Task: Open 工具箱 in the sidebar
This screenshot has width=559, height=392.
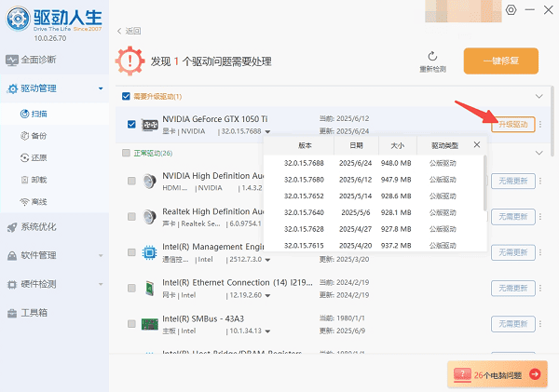Action: [34, 312]
